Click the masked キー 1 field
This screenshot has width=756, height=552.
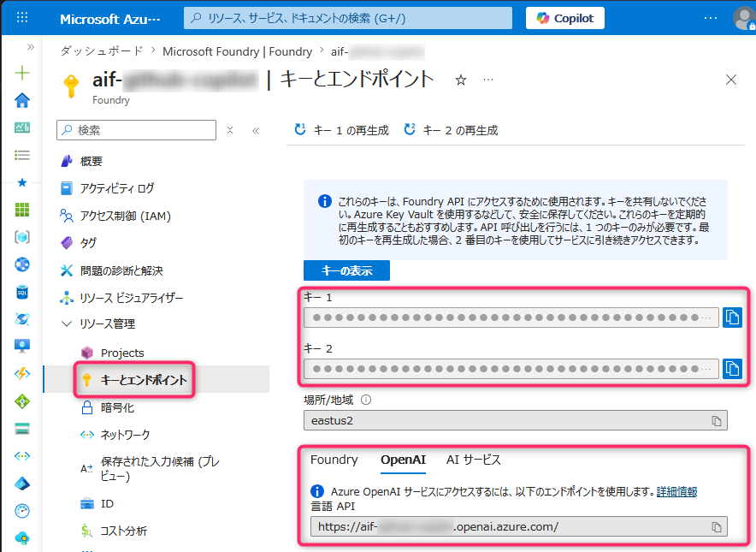[x=511, y=318]
